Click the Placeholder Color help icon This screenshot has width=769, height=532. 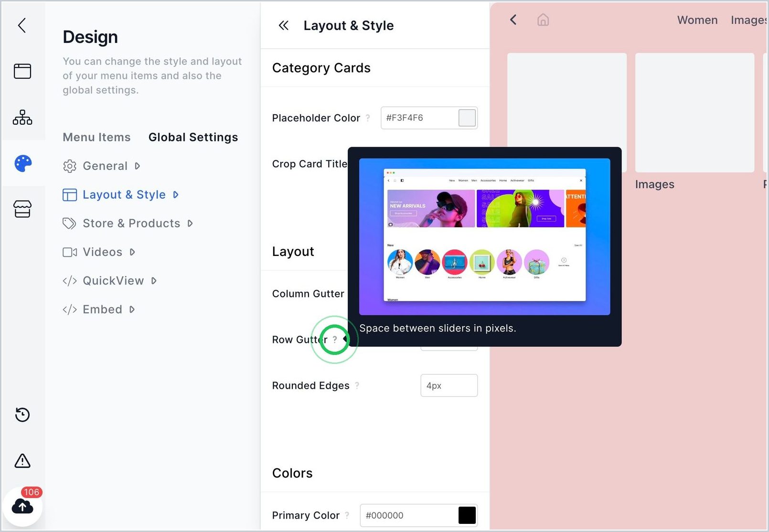tap(368, 118)
